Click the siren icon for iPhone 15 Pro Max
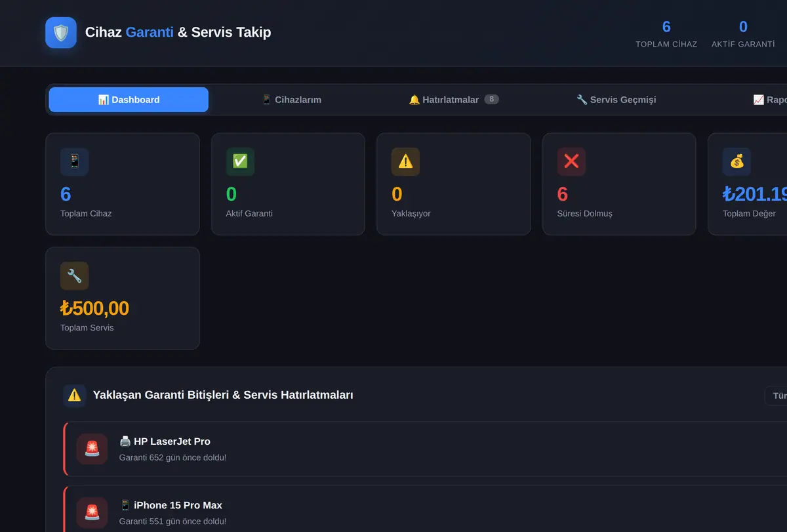Viewport: 787px width, 532px height. (92, 512)
